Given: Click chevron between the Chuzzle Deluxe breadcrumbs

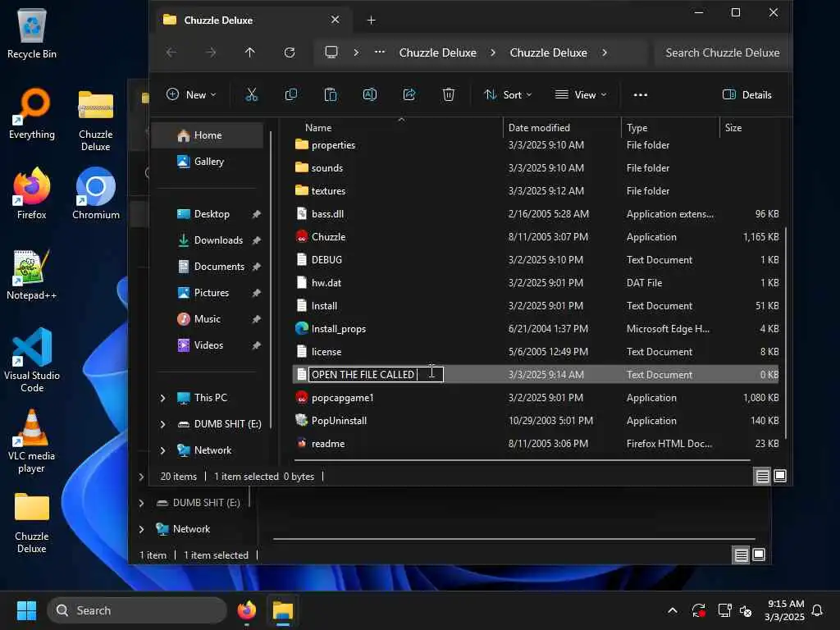Looking at the screenshot, I should click(x=493, y=52).
